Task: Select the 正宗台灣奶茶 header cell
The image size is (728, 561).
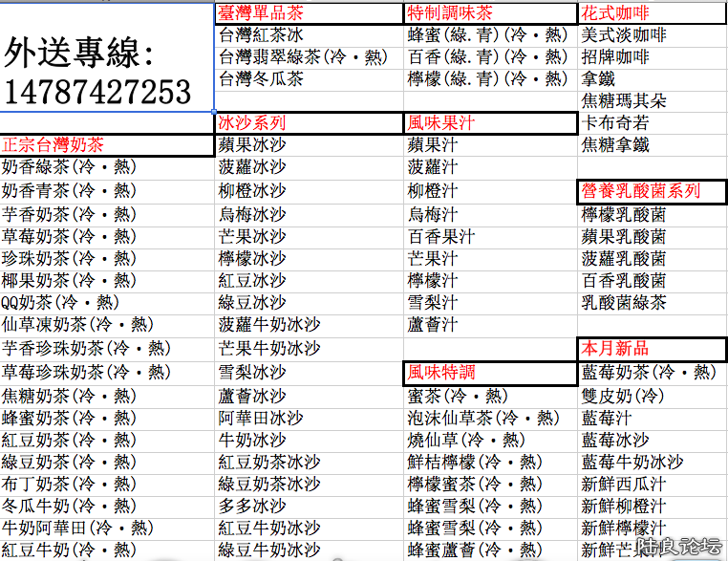Action: [x=54, y=145]
